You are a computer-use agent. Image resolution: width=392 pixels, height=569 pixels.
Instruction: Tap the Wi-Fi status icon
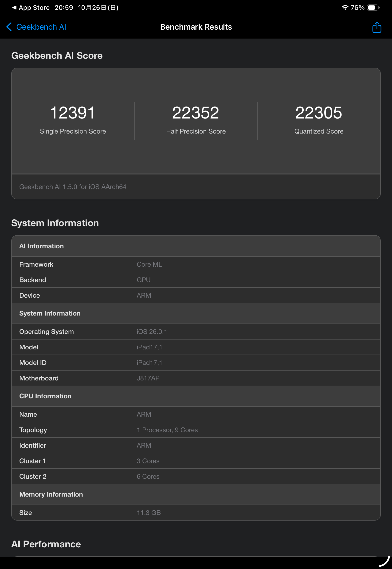[345, 8]
